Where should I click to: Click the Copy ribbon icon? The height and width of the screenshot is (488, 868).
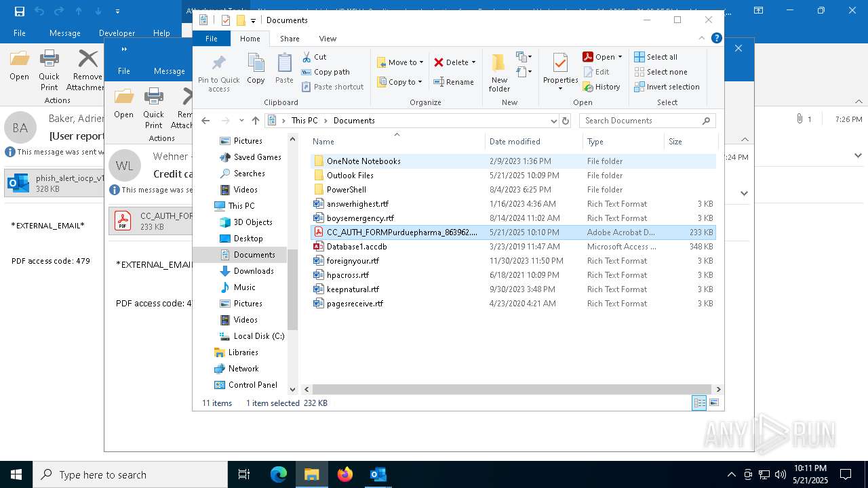pyautogui.click(x=256, y=69)
